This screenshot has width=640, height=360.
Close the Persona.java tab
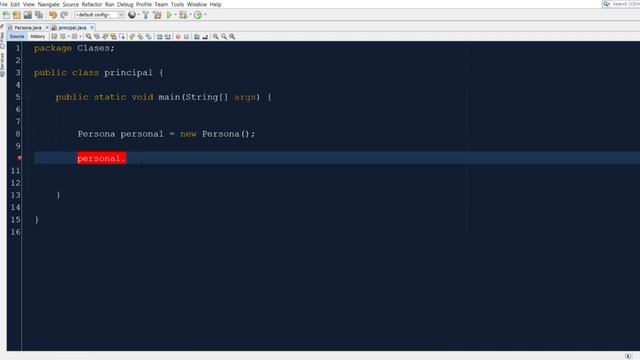point(47,27)
